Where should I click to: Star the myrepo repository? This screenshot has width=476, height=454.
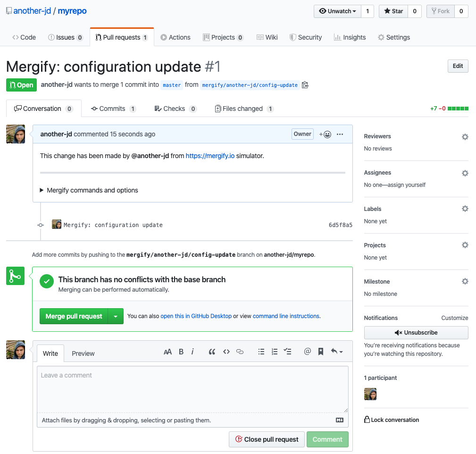tap(393, 11)
